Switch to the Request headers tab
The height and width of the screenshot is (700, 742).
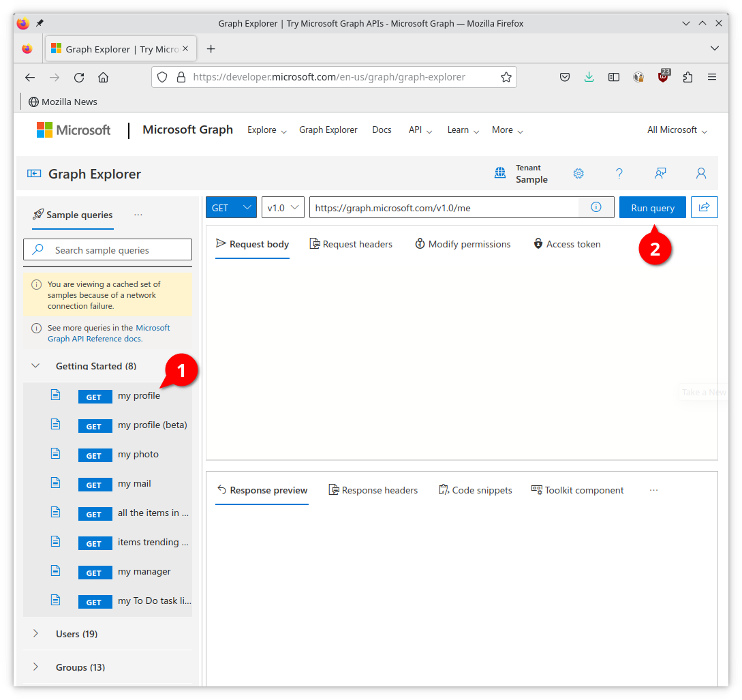click(351, 244)
